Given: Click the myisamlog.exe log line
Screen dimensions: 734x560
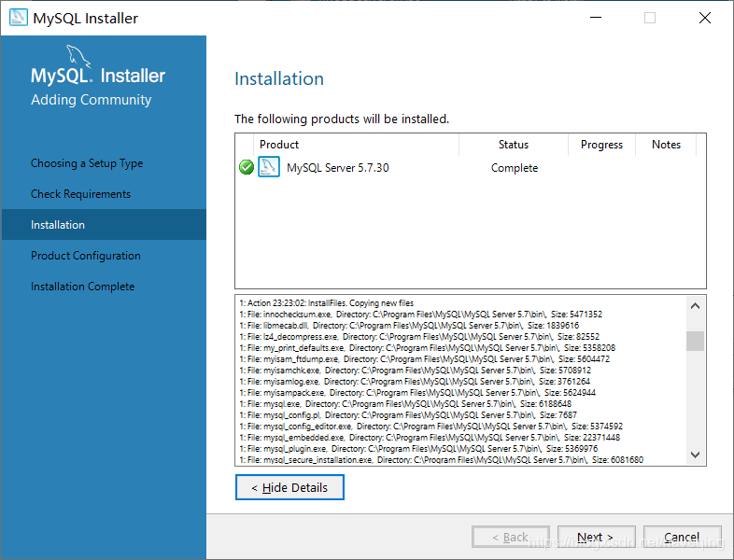Looking at the screenshot, I should [x=415, y=382].
